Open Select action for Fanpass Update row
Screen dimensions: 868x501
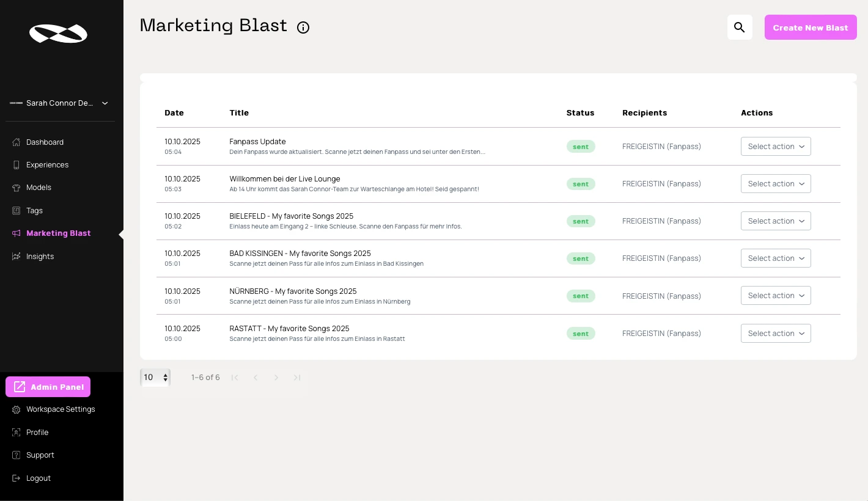tap(776, 146)
